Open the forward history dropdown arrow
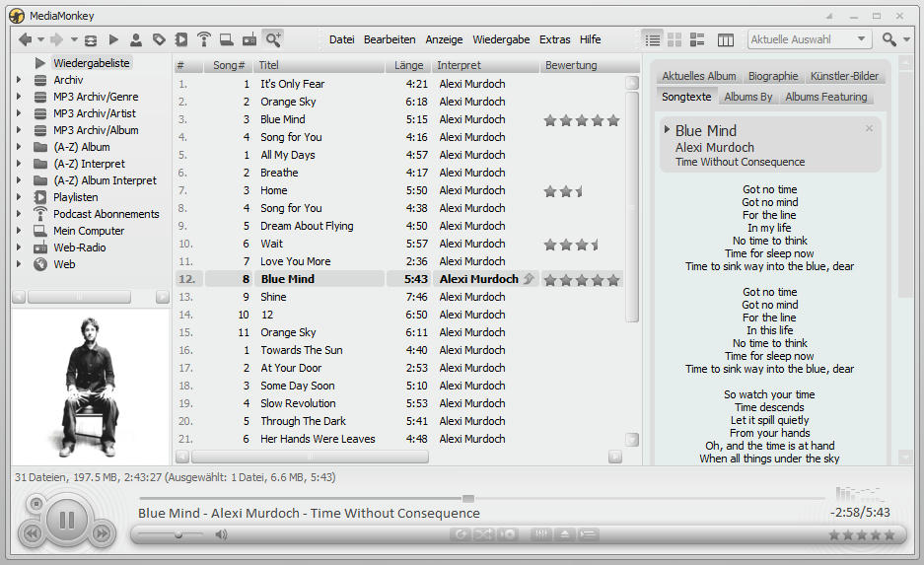This screenshot has width=924, height=565. [x=74, y=39]
